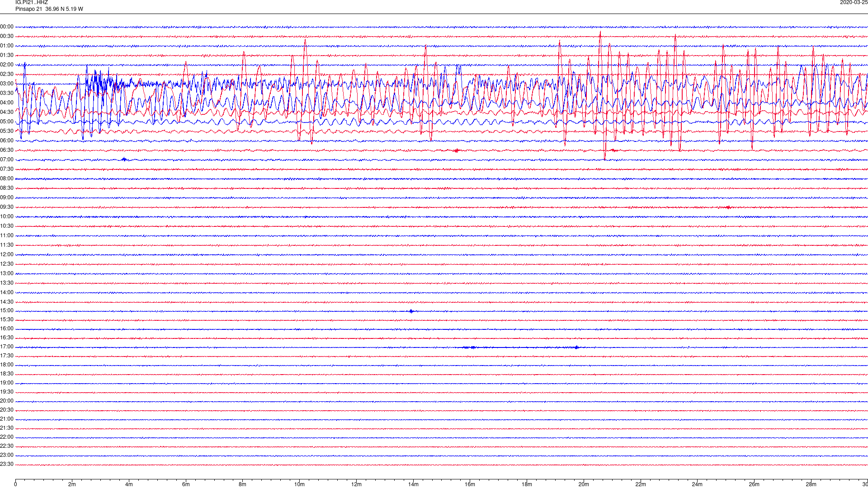This screenshot has height=488, width=868.
Task: Select the 06:00 trace time label
Action: tap(7, 141)
